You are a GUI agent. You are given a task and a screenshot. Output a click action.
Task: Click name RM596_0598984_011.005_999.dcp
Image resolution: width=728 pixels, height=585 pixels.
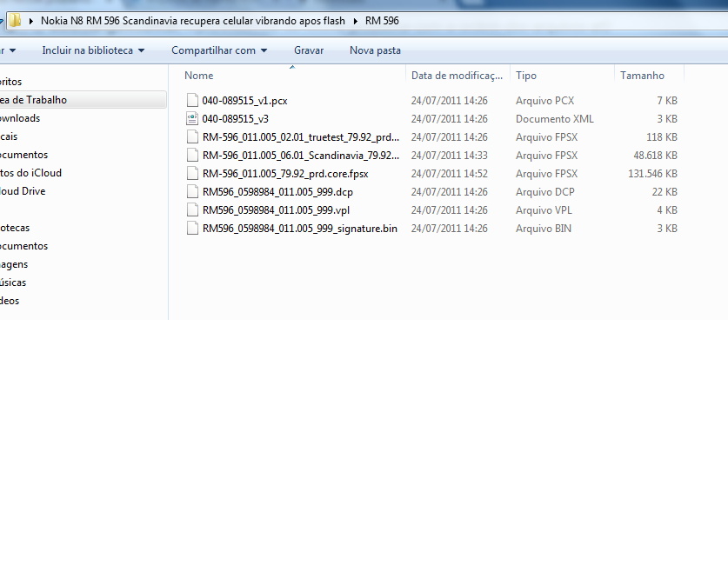277,192
